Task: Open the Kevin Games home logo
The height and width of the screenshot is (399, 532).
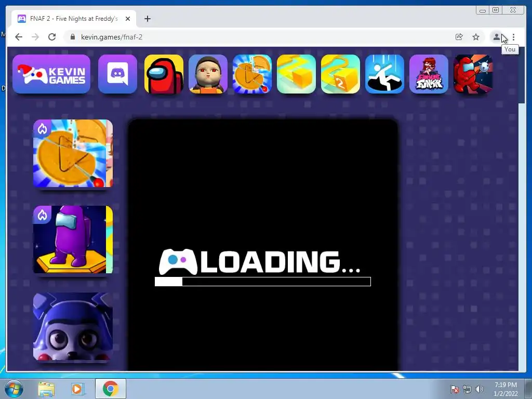Action: [x=51, y=74]
